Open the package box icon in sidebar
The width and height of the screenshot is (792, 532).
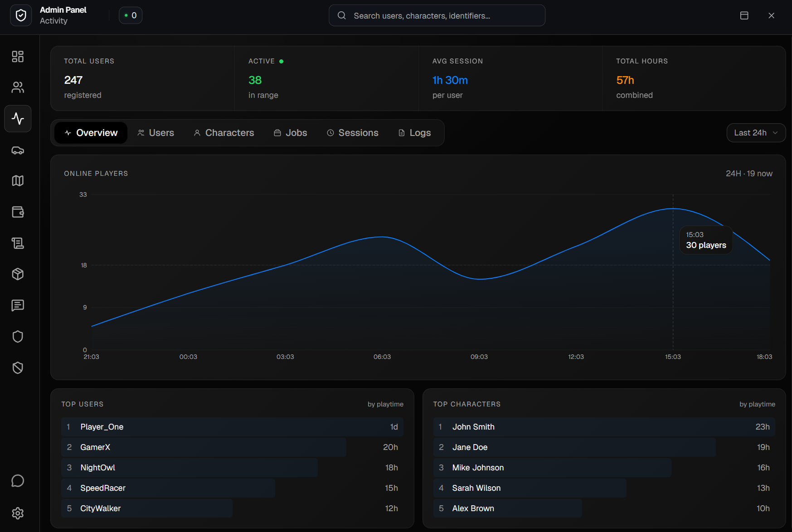pyautogui.click(x=18, y=274)
